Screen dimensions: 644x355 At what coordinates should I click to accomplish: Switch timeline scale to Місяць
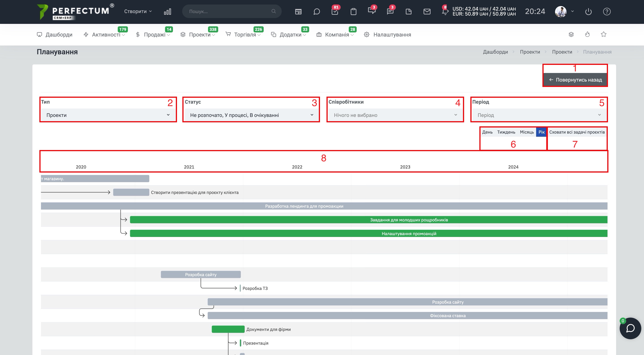pos(527,132)
